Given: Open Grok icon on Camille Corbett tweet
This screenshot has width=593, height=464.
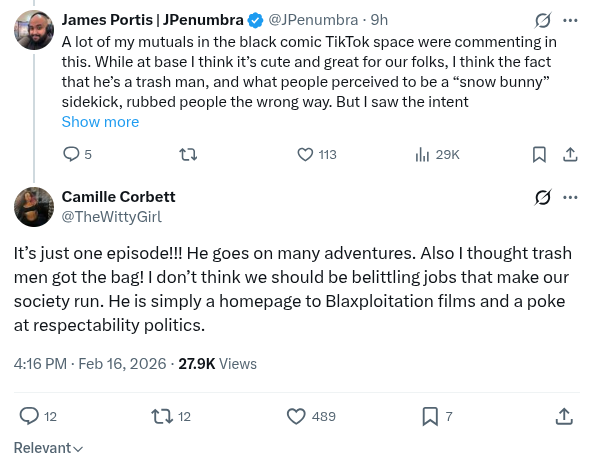Looking at the screenshot, I should pos(543,197).
